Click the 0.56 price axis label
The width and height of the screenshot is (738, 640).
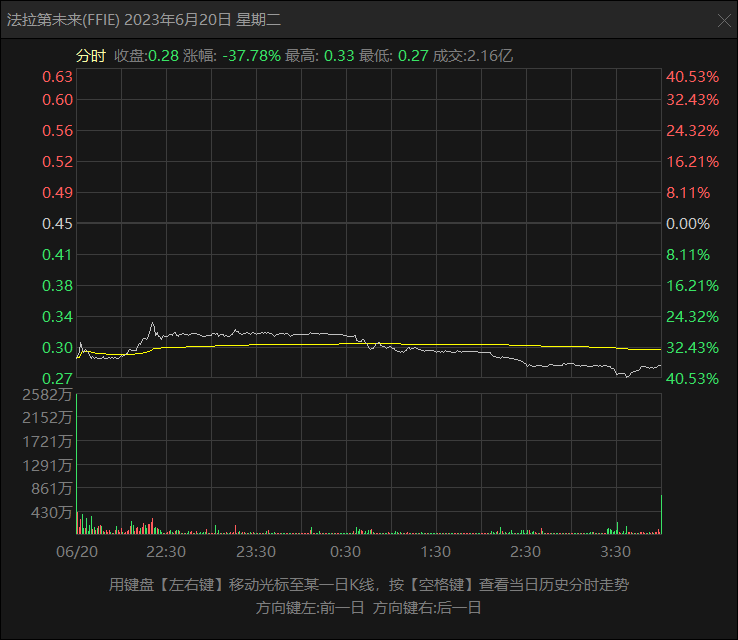click(x=57, y=131)
